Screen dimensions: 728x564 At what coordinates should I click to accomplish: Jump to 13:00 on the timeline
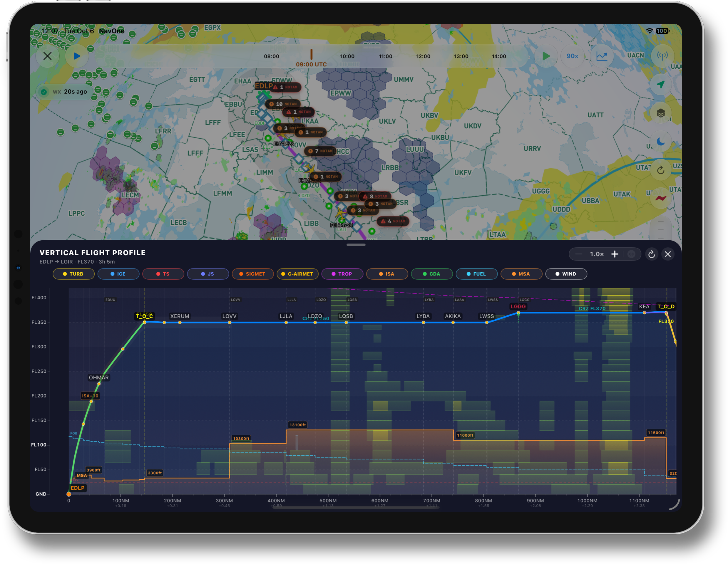[461, 56]
